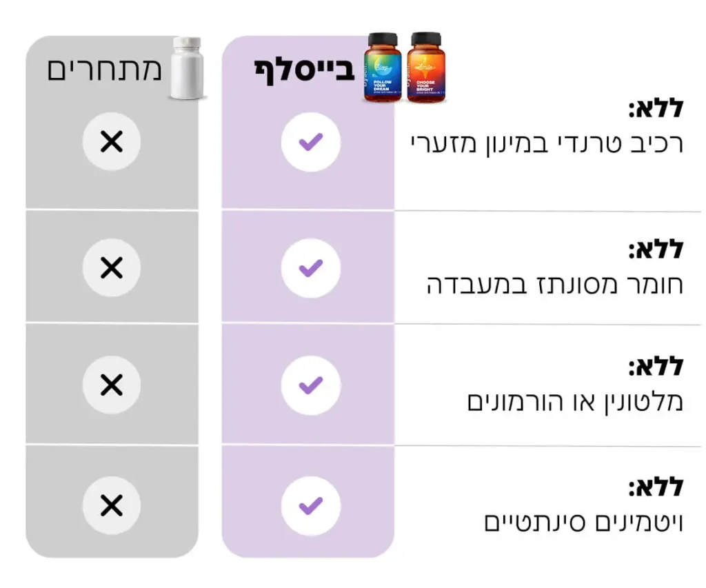The width and height of the screenshot is (706, 588).
Task: Click the purple checkmark in the רכיב טרנדי row
Action: (x=310, y=143)
